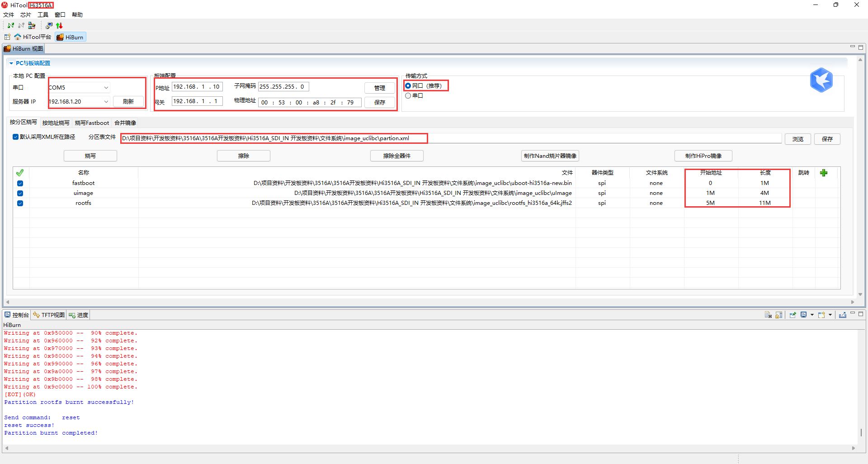Image resolution: width=868 pixels, height=464 pixels.
Task: Click the board IP地址 input field
Action: click(198, 86)
